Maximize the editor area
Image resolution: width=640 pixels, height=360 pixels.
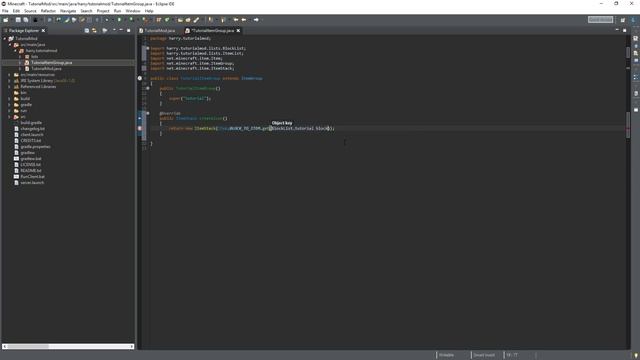(x=624, y=30)
